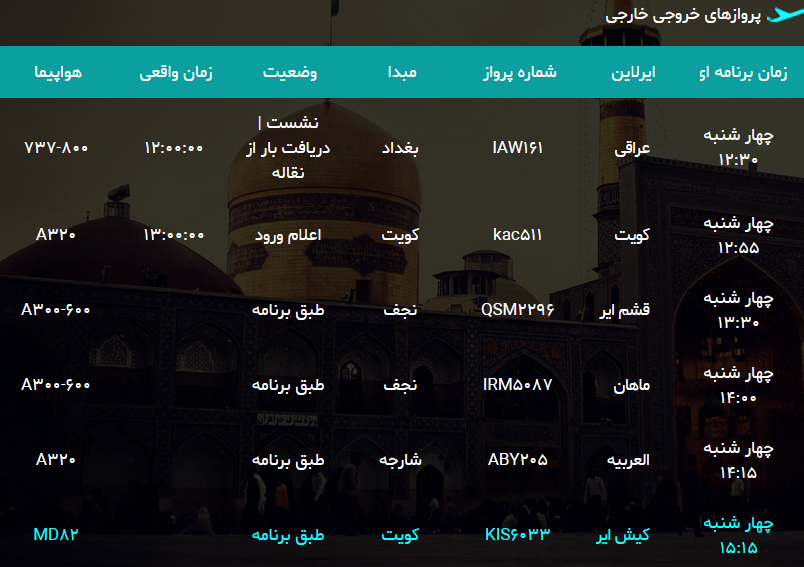
Task: Click aircraft type MD82
Action: coord(56,535)
